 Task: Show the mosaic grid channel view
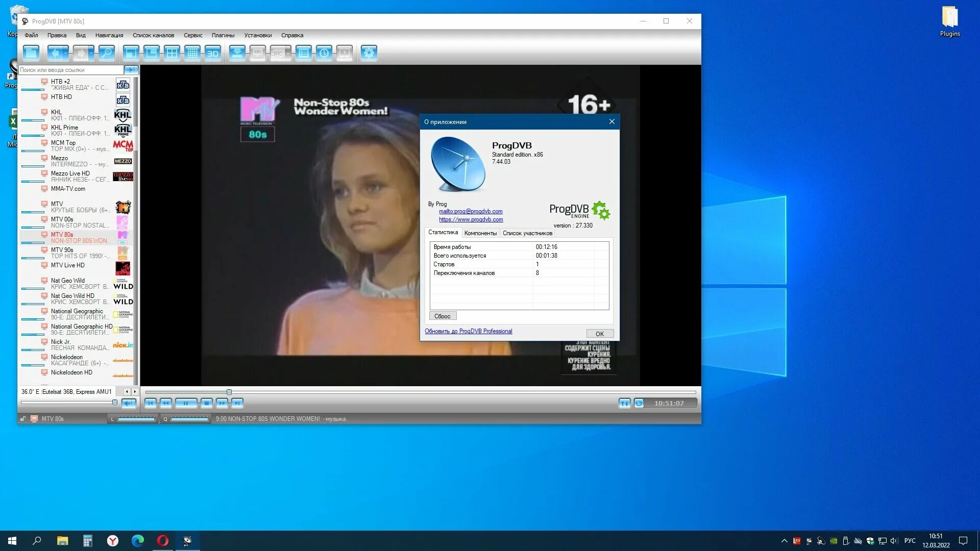click(x=192, y=53)
